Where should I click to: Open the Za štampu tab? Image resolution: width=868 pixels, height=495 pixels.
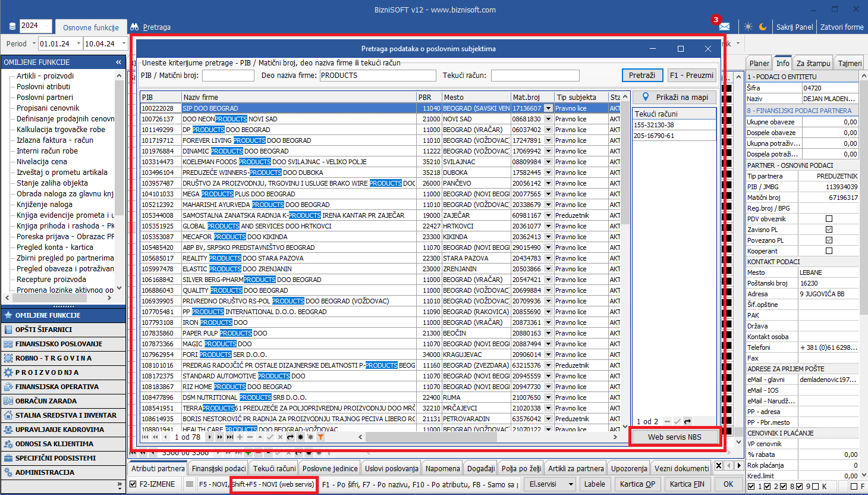pos(813,63)
